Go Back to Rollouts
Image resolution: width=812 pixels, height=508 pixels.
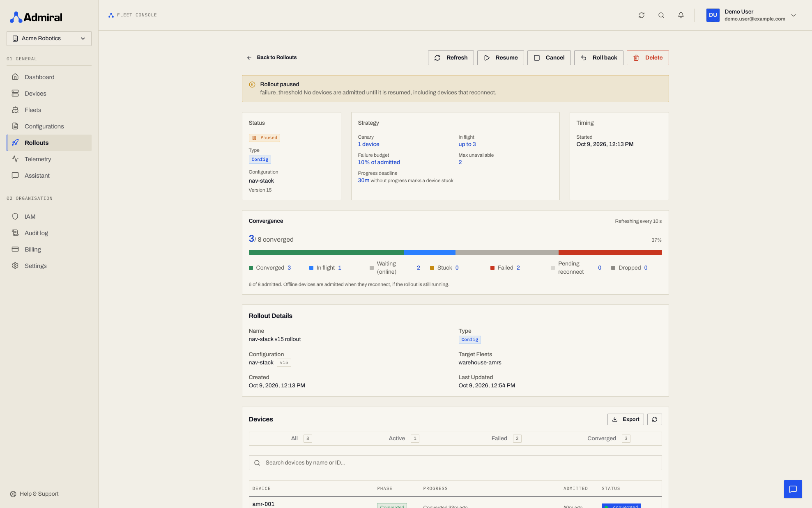point(271,57)
